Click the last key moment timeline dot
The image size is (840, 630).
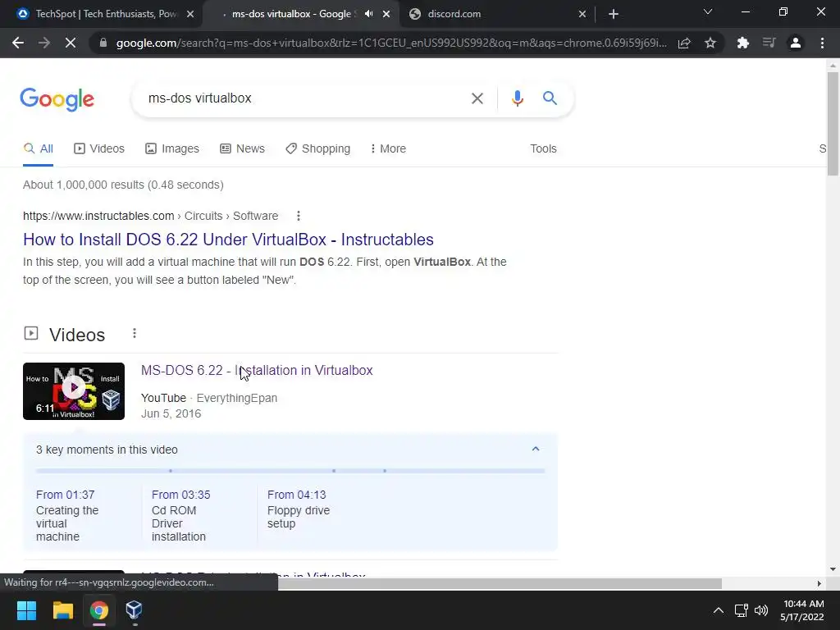tap(385, 471)
